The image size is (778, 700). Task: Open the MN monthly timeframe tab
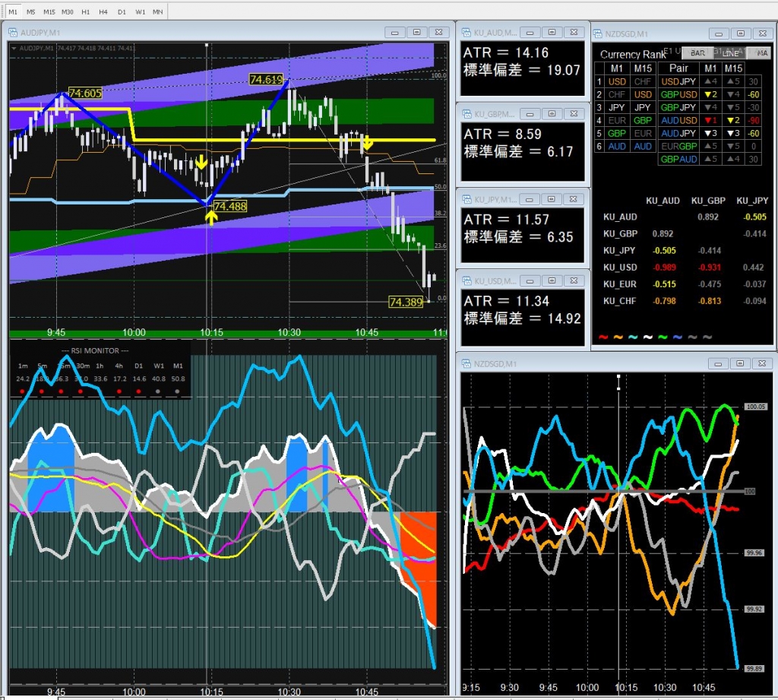click(x=157, y=13)
